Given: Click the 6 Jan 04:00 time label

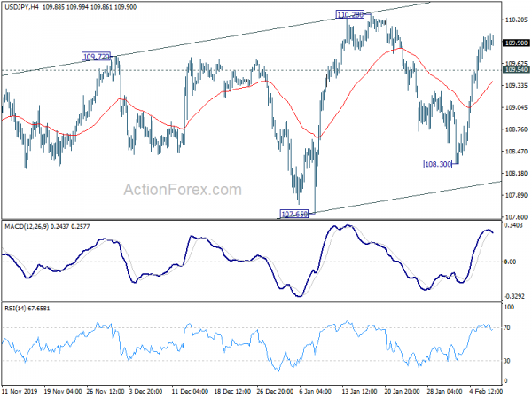Looking at the screenshot, I should click(316, 391).
